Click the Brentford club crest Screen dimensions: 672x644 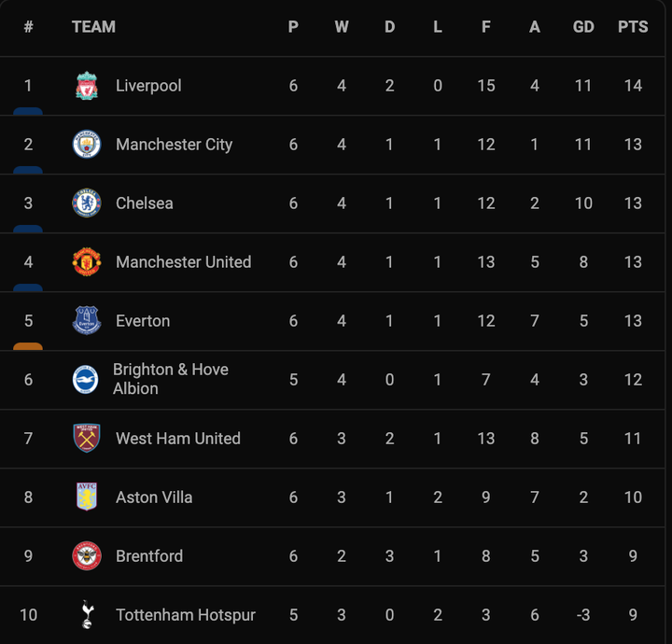coord(87,556)
